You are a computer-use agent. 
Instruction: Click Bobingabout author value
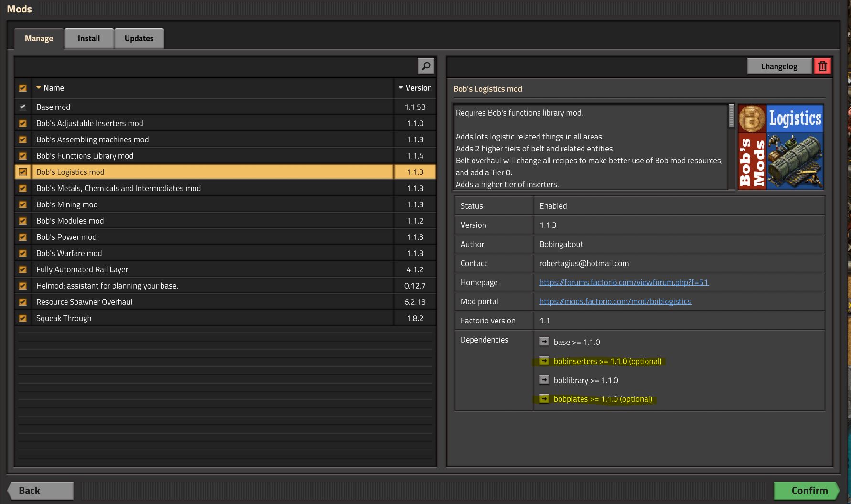(x=561, y=244)
